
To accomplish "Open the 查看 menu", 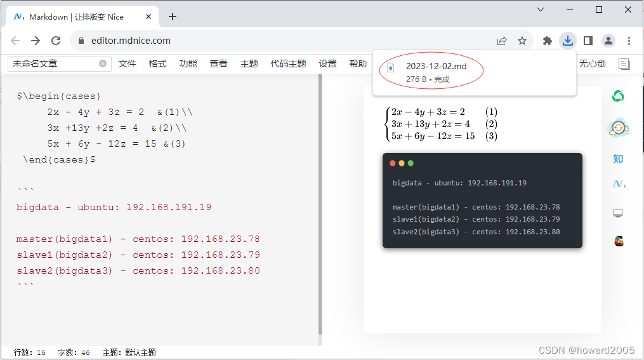I will click(x=218, y=63).
